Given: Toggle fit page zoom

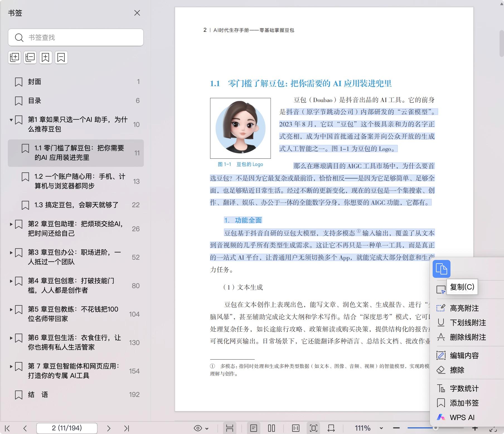Looking at the screenshot, I should [x=314, y=428].
